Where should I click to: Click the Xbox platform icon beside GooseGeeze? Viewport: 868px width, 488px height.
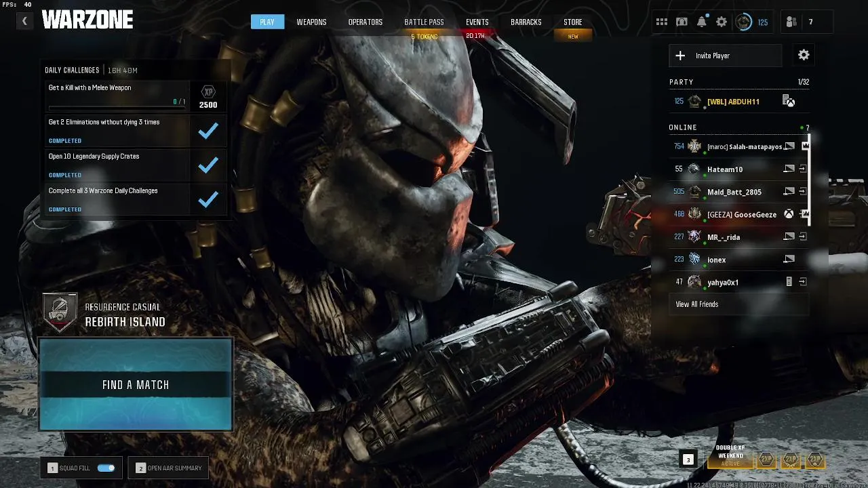pyautogui.click(x=789, y=214)
